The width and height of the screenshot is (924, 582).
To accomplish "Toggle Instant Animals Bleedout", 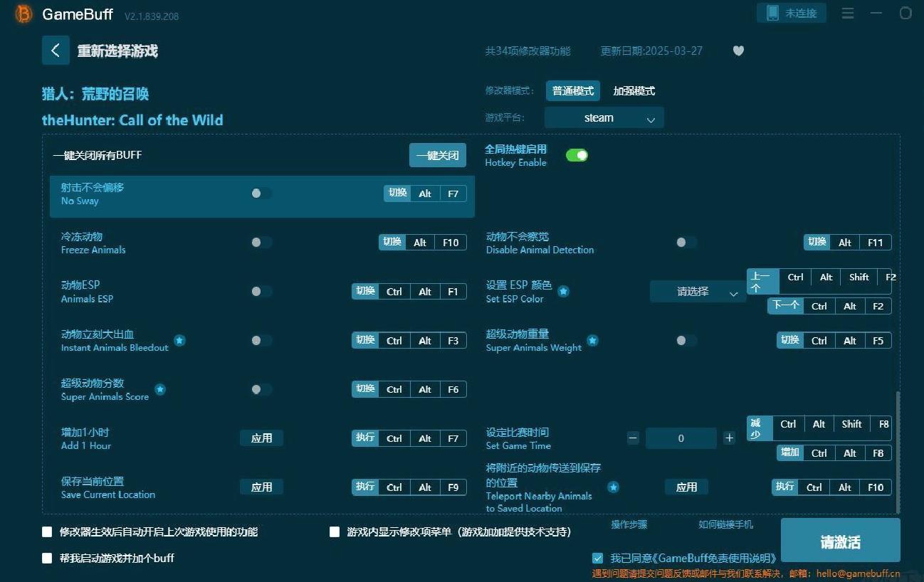I will (x=261, y=340).
